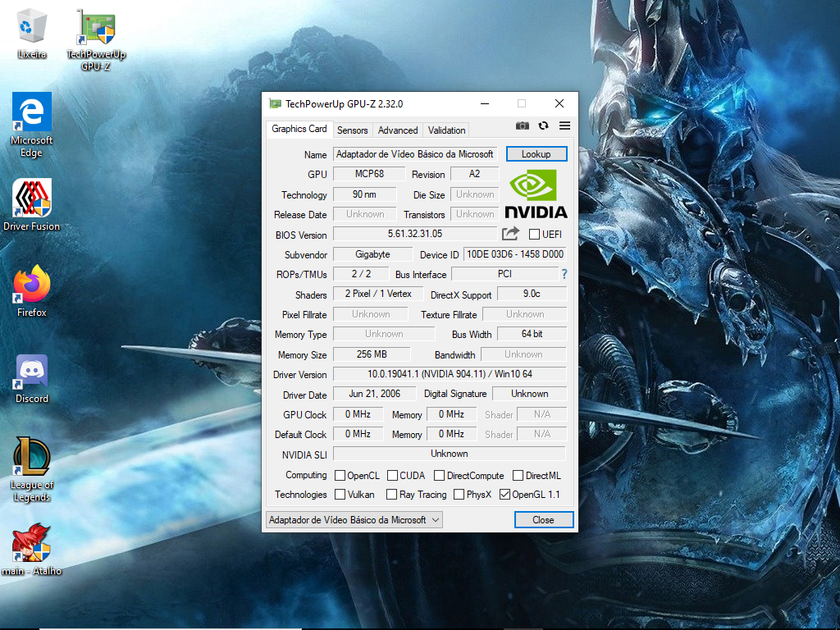Click the Memory Size value 256 MB

pyautogui.click(x=372, y=354)
